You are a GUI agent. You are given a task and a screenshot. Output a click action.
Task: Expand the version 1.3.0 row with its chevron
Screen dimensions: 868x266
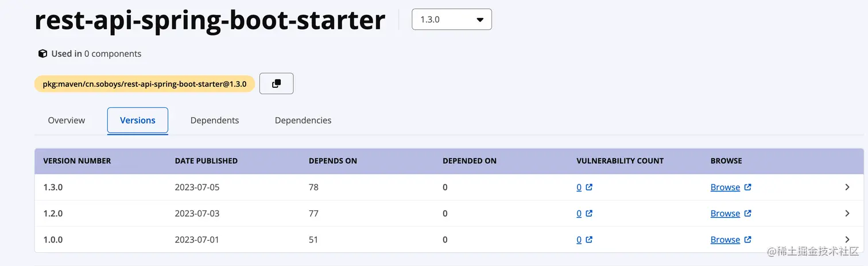(x=847, y=187)
